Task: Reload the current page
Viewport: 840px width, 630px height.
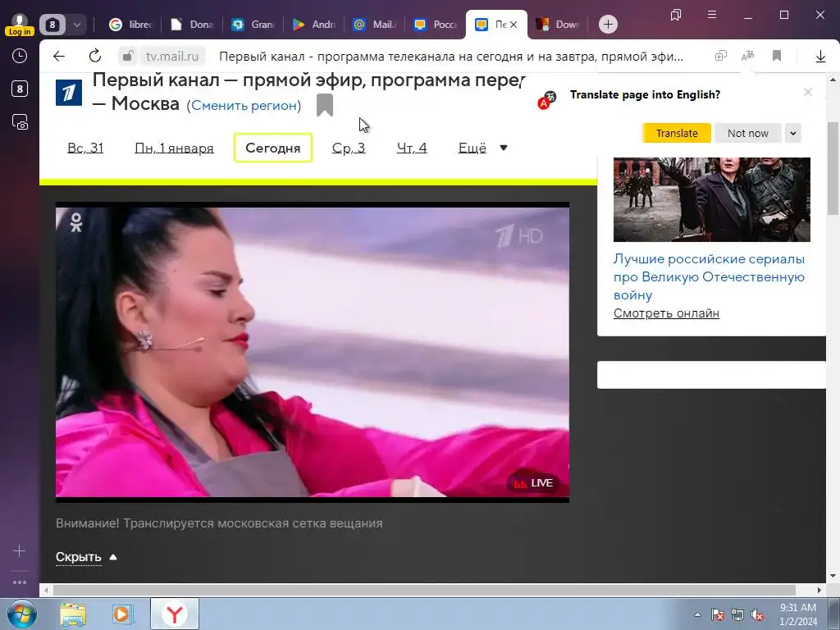Action: [x=95, y=56]
